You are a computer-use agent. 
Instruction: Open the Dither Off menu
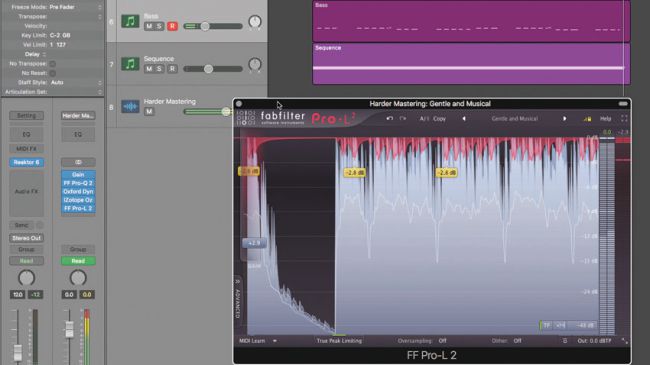[x=517, y=341]
